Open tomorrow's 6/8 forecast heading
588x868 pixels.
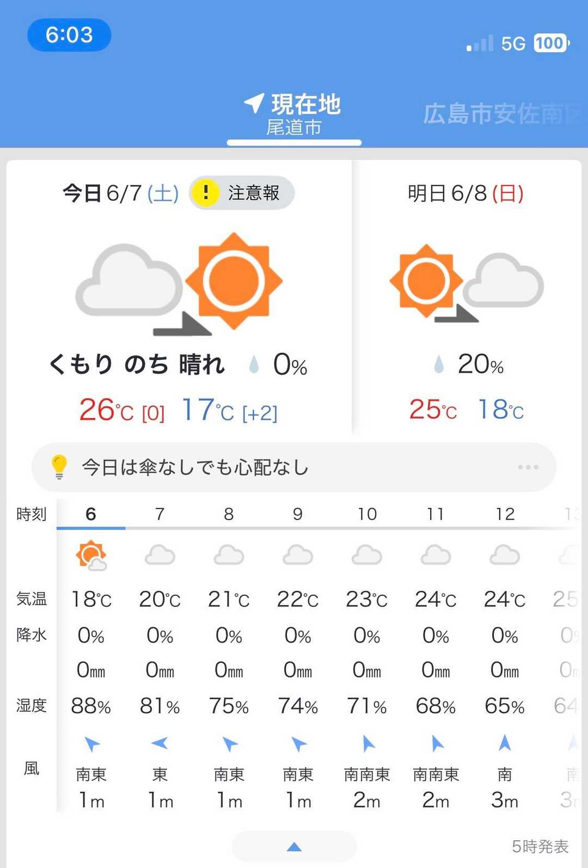pos(465,193)
